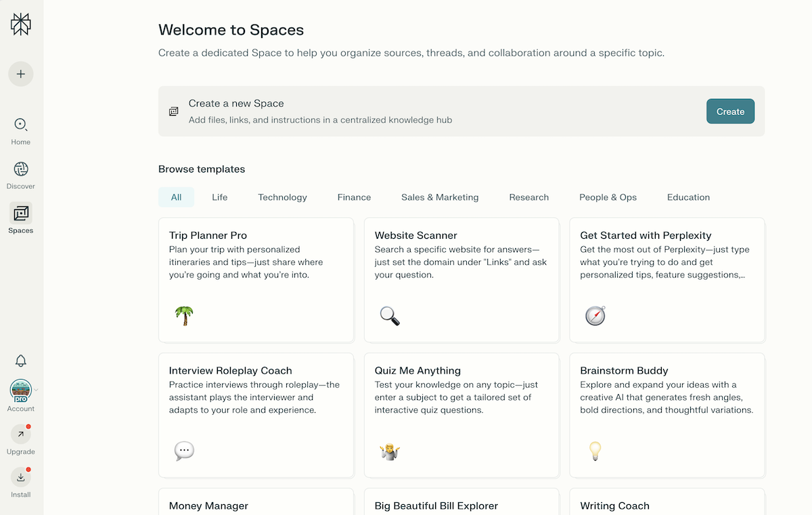Switch to the Technology templates tab
The image size is (812, 515).
[x=282, y=198]
